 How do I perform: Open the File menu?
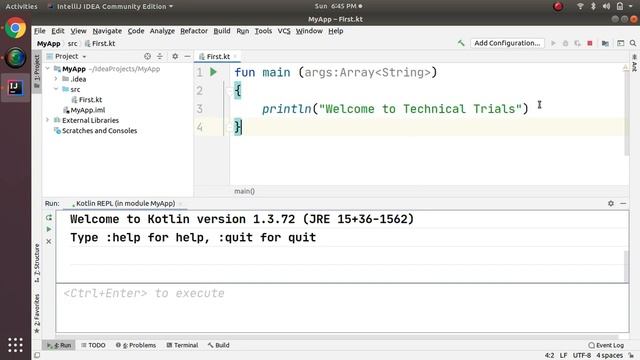(40, 31)
